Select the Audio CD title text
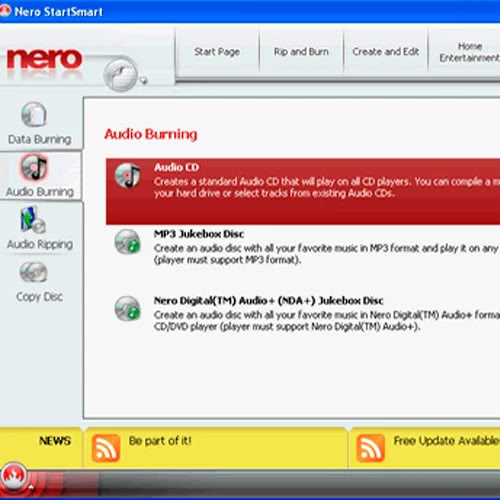Viewport: 500px width, 500px height. click(176, 167)
